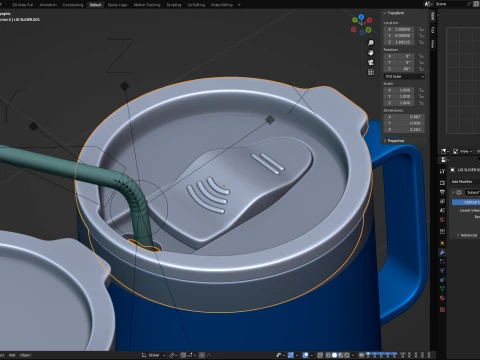The width and height of the screenshot is (480, 360).
Task: Expand the Advanced modifier section
Action: (x=467, y=235)
